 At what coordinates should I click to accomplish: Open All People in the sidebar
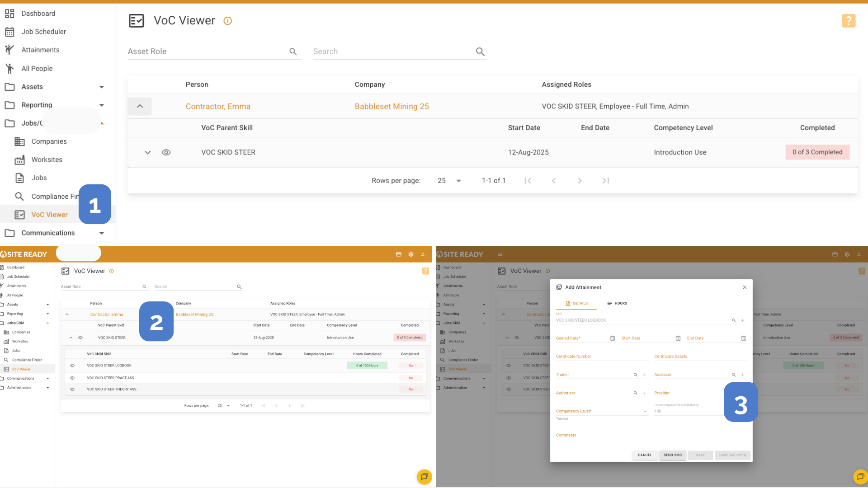(37, 68)
